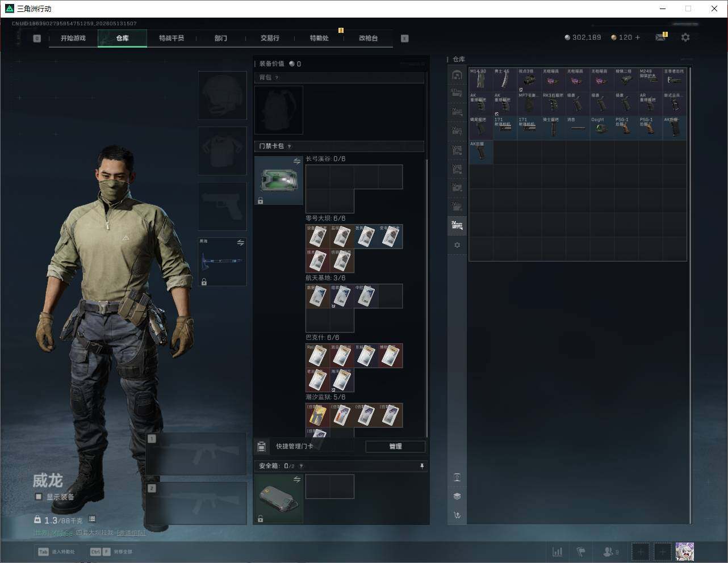
Task: Open the highlighted bottom IV stash page in the sidebar
Action: point(457,226)
